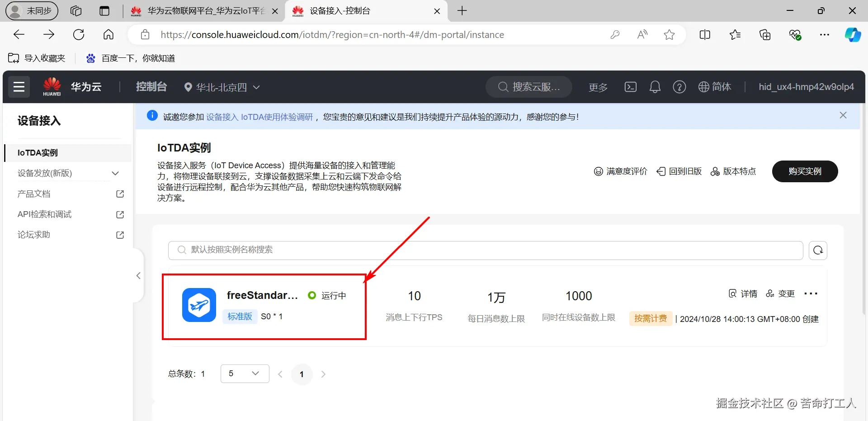Dismiss the survey banner with the X
This screenshot has height=421, width=868.
click(x=843, y=115)
